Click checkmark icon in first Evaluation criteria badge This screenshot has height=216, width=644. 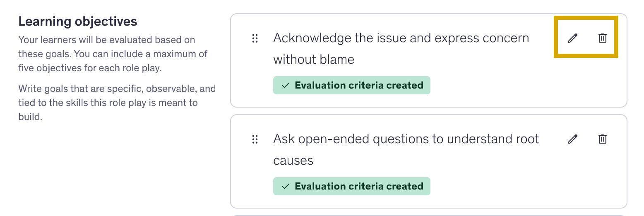(x=285, y=85)
